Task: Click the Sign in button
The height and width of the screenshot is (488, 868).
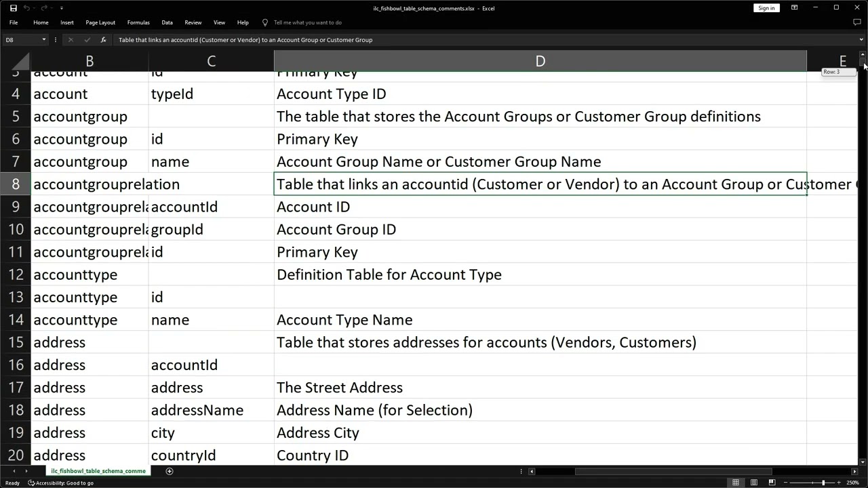Action: (x=766, y=8)
